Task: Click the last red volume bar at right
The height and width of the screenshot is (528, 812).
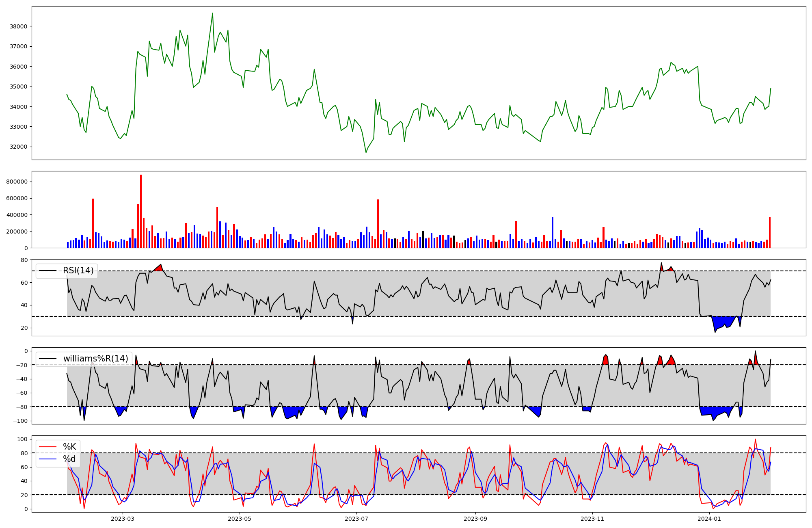Action: click(x=769, y=233)
